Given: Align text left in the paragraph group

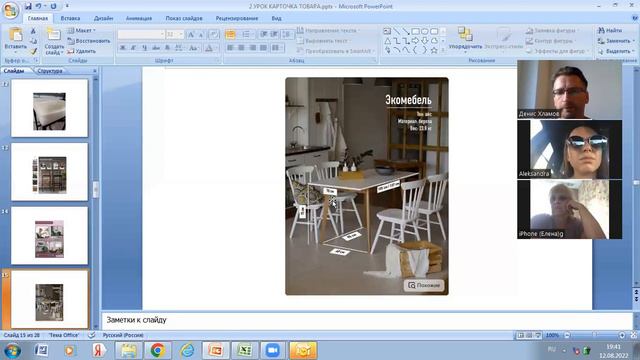Looking at the screenshot, I should 230,48.
